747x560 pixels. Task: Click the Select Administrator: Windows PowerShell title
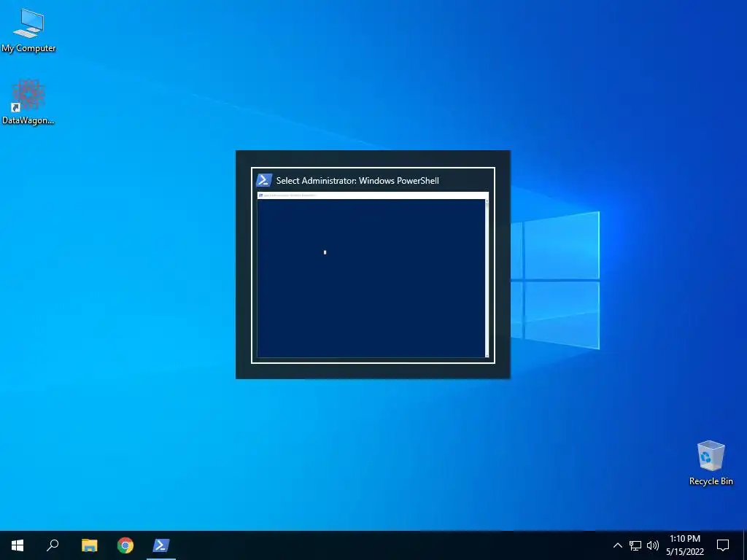coord(357,181)
